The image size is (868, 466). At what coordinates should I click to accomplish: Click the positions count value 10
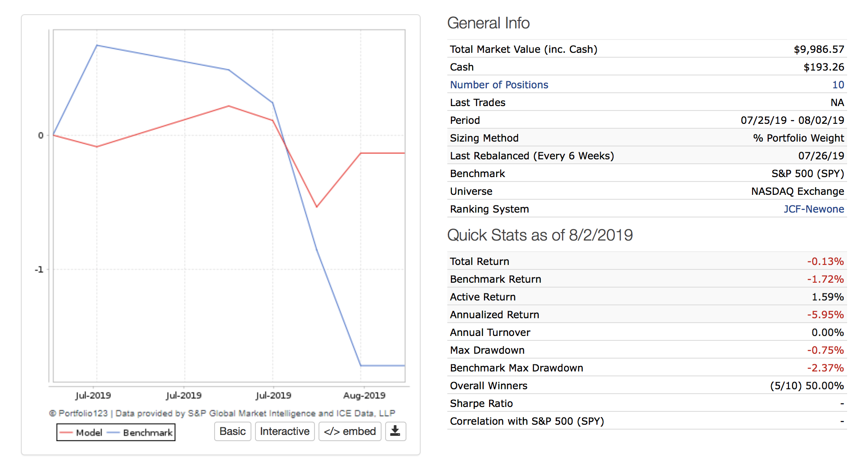[x=838, y=85]
